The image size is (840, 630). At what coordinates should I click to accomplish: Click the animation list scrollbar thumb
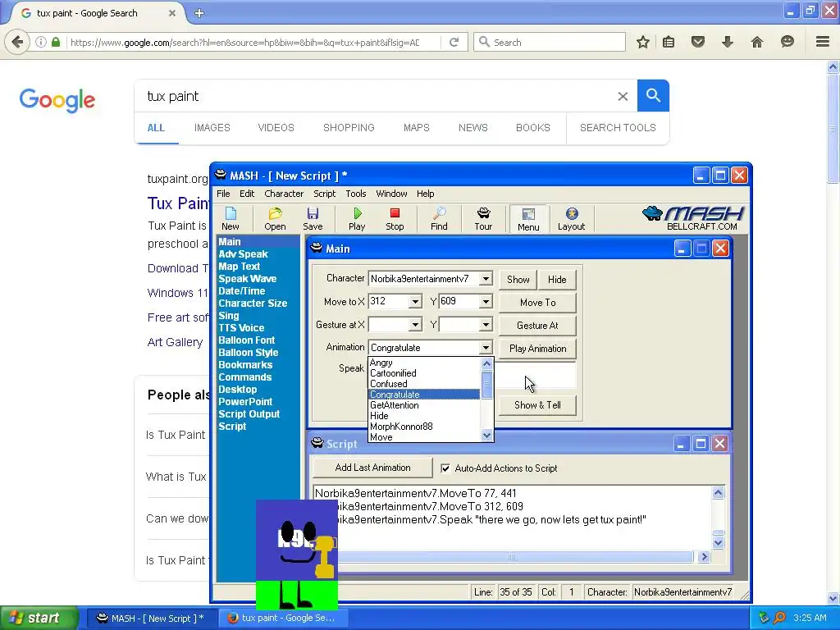(486, 385)
